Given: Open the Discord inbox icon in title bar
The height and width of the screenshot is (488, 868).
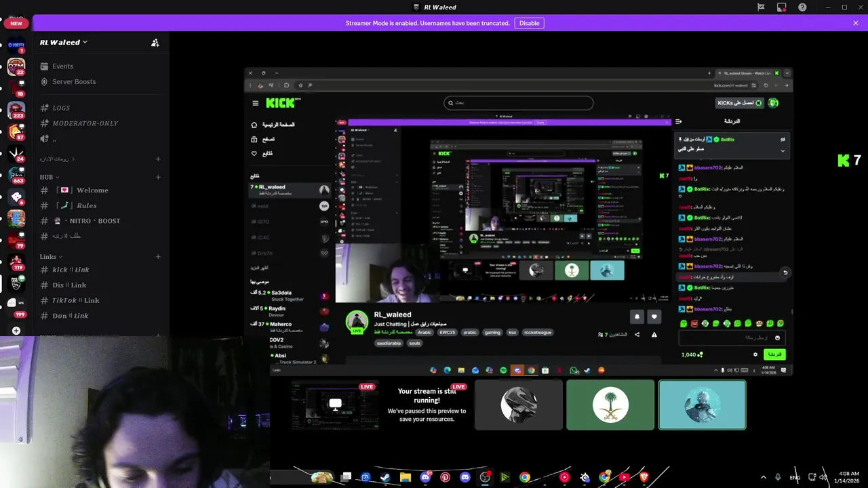Looking at the screenshot, I should 781,7.
